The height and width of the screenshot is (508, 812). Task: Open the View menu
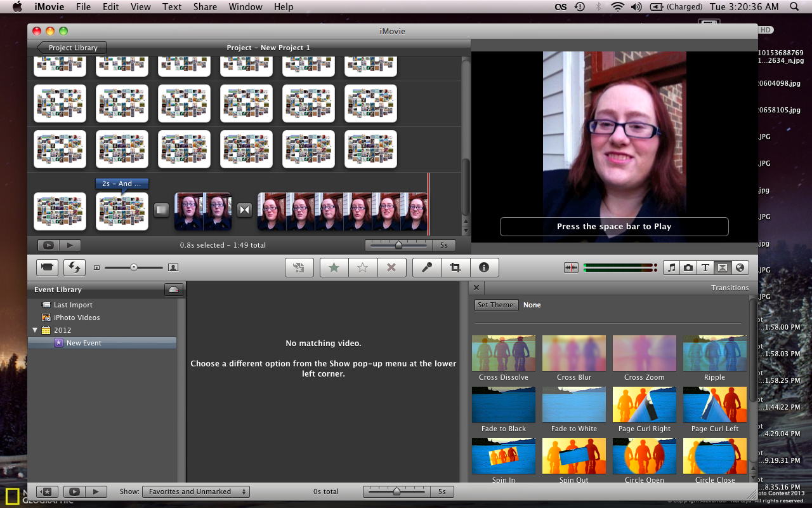[141, 7]
